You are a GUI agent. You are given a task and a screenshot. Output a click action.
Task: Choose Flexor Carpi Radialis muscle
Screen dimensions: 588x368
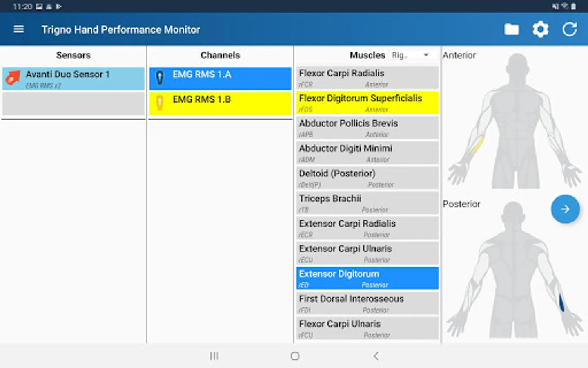(x=367, y=78)
